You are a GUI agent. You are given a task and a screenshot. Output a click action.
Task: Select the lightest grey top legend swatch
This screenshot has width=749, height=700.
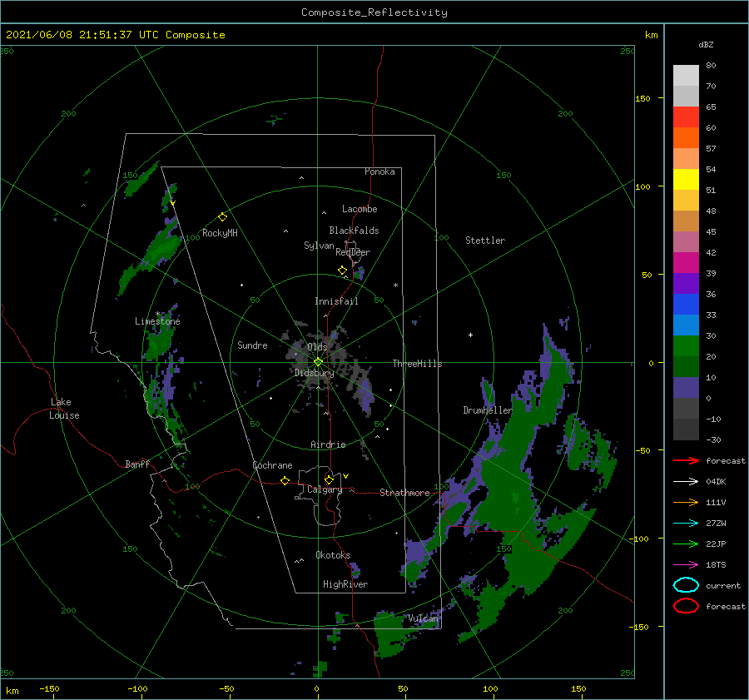(686, 76)
